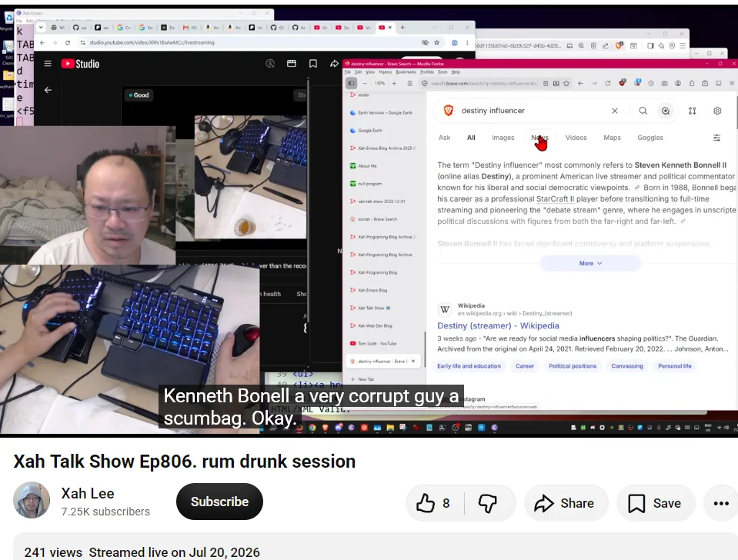Reload the Chrome studio.youtube.com page
738x560 pixels.
[x=68, y=42]
